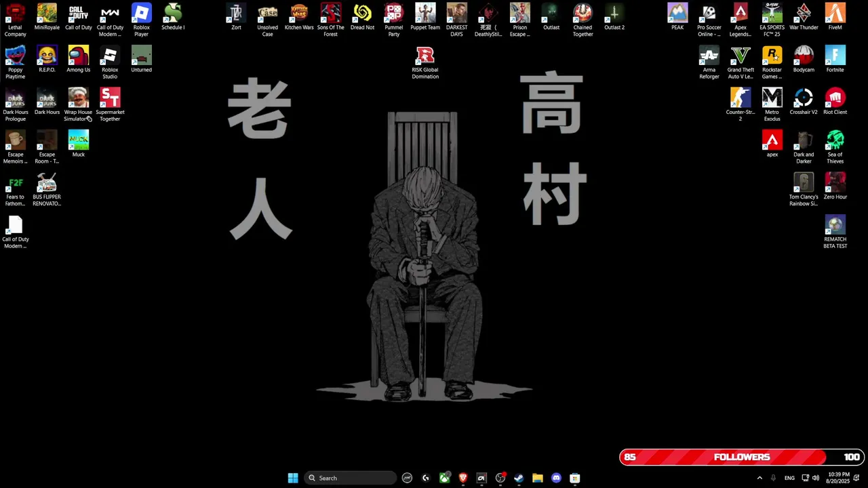Open the Schedule I desktop icon
The width and height of the screenshot is (868, 488).
tap(173, 17)
